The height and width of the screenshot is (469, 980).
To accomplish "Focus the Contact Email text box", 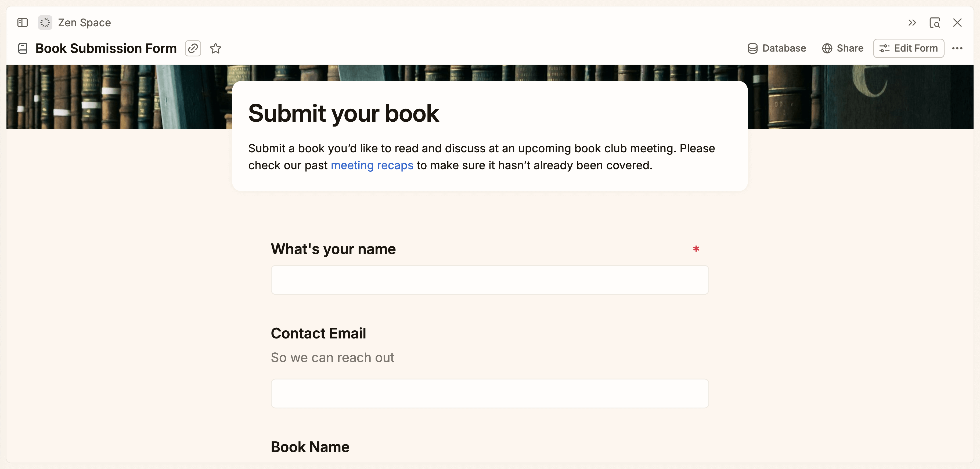I will pyautogui.click(x=489, y=393).
